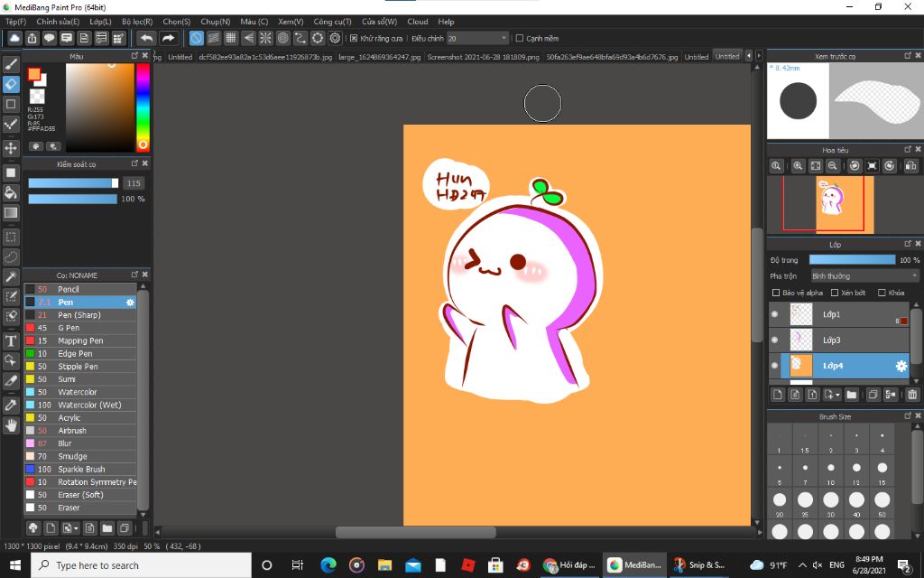Open the Điều chỉnh correction value dropdown

pos(477,38)
